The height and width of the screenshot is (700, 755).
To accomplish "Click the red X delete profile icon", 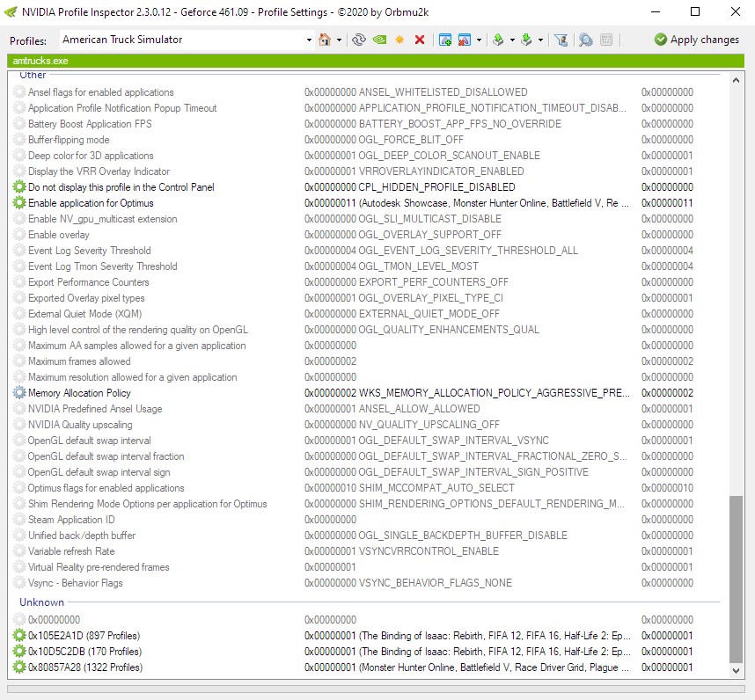I will (x=420, y=40).
